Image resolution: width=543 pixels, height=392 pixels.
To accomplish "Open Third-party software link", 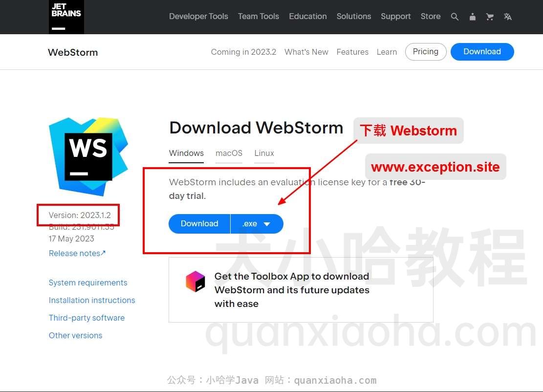I will pyautogui.click(x=87, y=318).
